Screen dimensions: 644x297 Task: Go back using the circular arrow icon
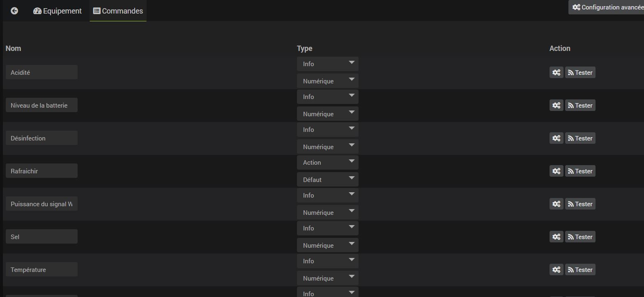14,11
